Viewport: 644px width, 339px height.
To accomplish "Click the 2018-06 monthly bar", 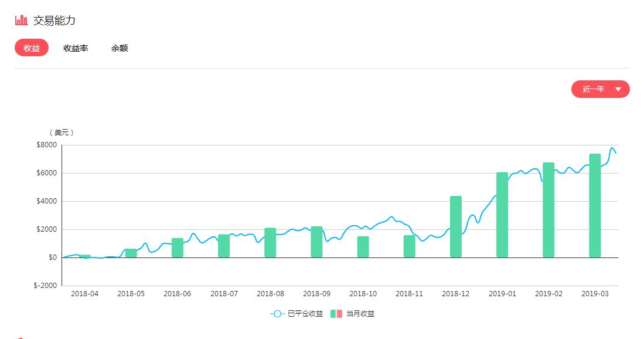I will (178, 248).
